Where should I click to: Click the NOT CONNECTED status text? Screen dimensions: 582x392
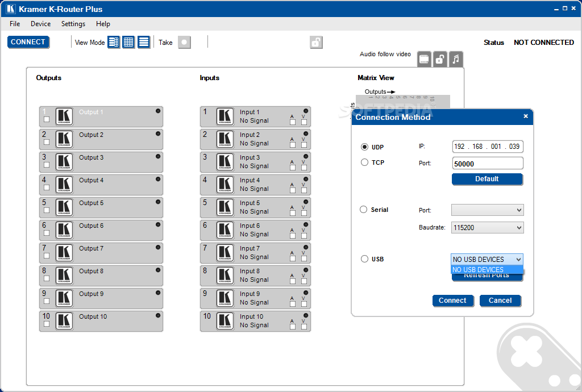544,42
